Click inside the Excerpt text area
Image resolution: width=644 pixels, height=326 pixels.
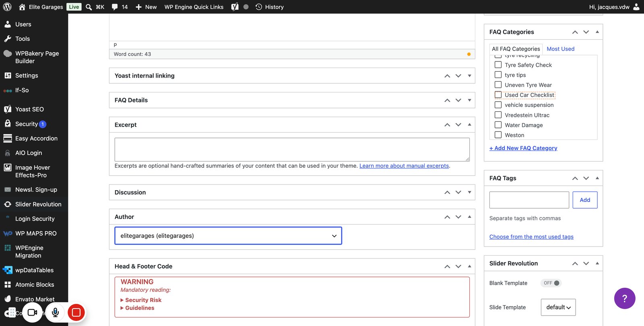click(x=292, y=150)
